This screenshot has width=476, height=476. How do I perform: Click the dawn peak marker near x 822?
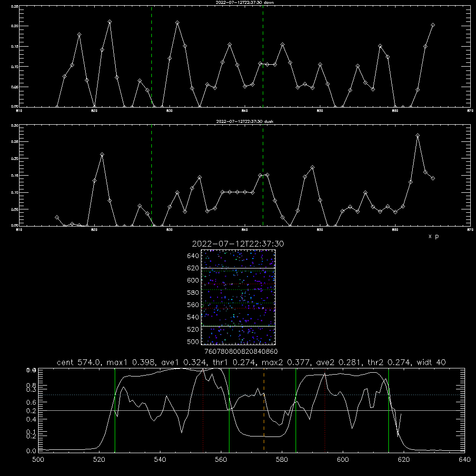coord(109,22)
